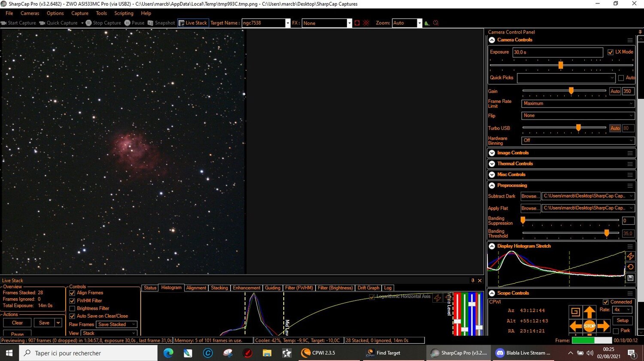Save the histogram stretch using the floppy disk icon
Image resolution: width=644 pixels, height=361 pixels.
tap(630, 278)
